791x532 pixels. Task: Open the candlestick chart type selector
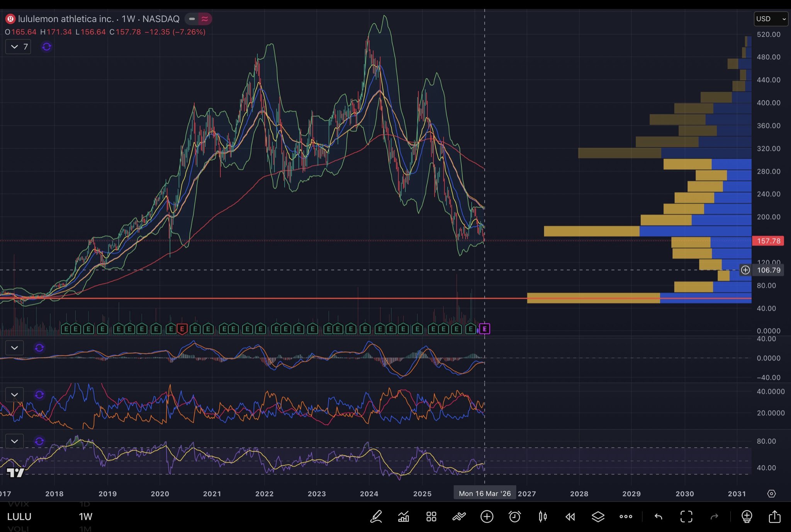543,517
